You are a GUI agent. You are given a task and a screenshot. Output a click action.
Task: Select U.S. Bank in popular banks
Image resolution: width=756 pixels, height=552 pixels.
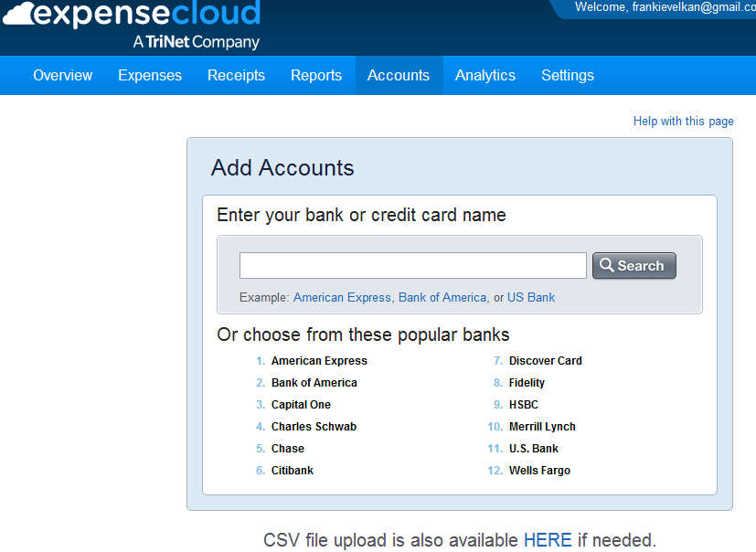pos(534,449)
